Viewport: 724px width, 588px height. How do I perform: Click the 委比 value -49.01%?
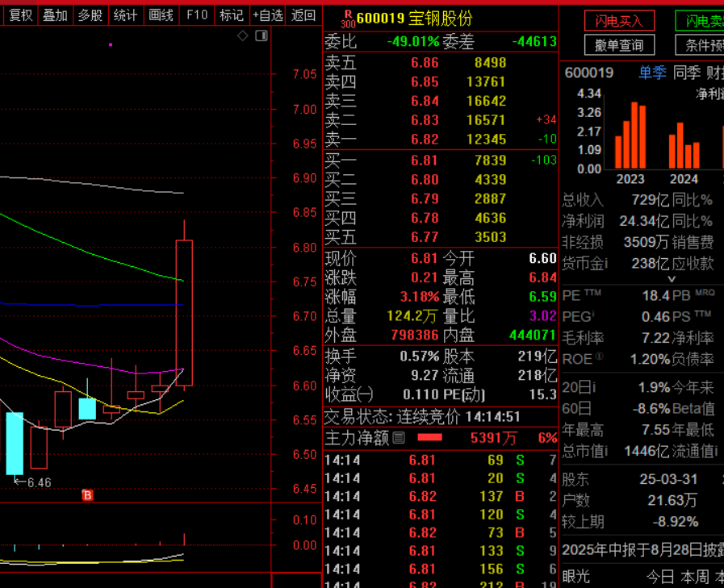pyautogui.click(x=413, y=42)
